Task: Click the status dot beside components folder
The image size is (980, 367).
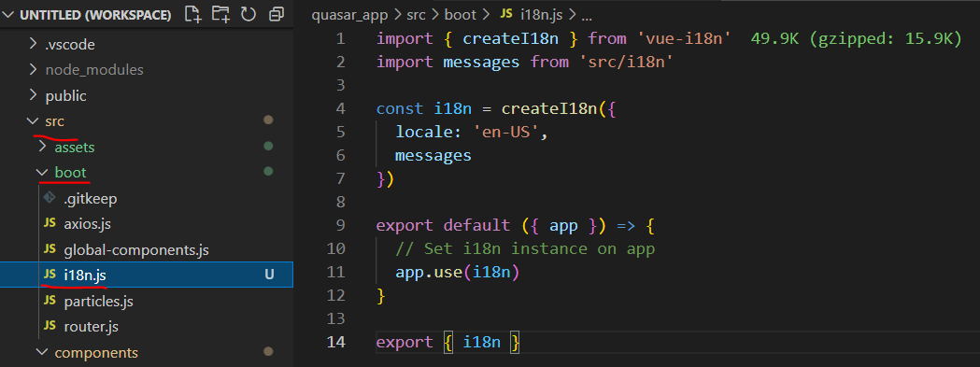Action: (268, 351)
